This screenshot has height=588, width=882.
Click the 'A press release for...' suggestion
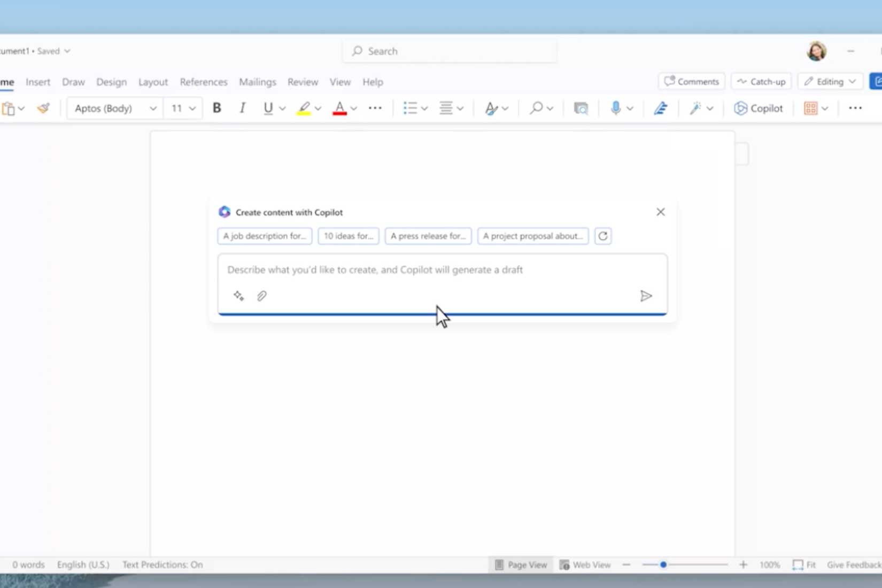(428, 236)
